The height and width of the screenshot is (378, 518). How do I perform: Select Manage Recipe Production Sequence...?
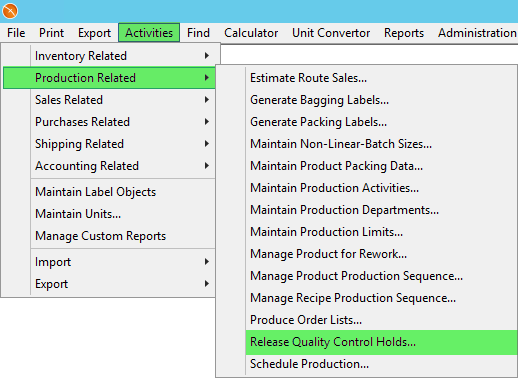pyautogui.click(x=367, y=298)
